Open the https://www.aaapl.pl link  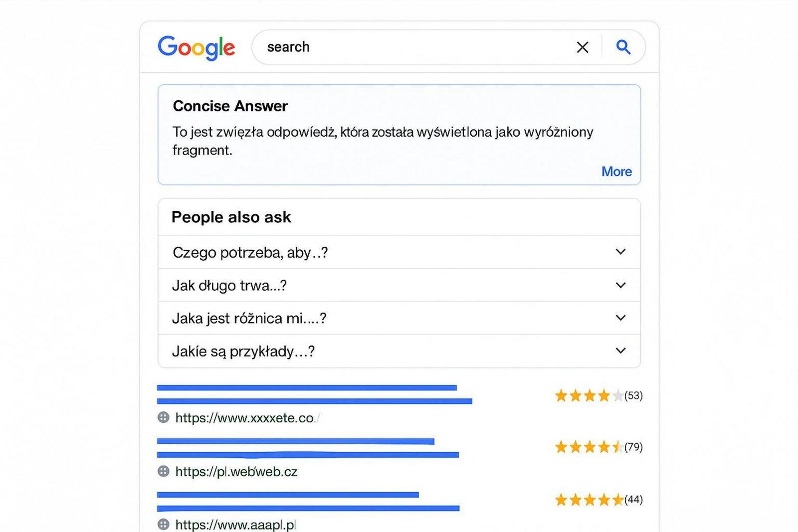click(236, 525)
